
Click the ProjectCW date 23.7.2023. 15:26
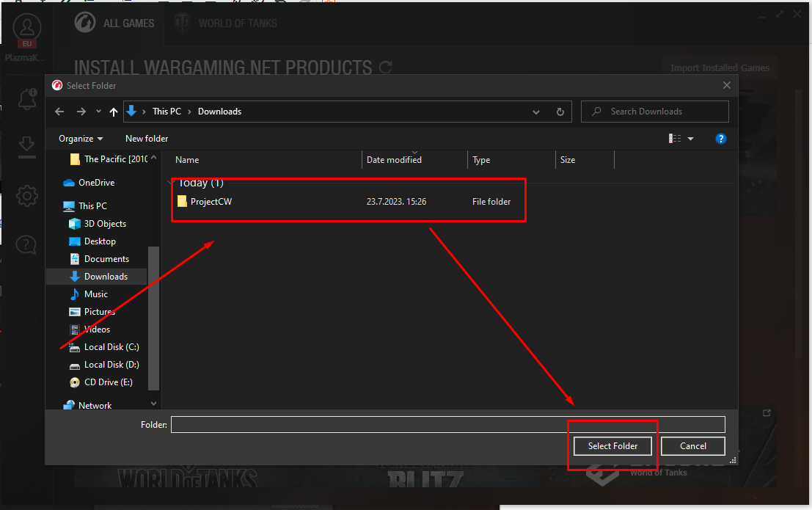point(396,202)
